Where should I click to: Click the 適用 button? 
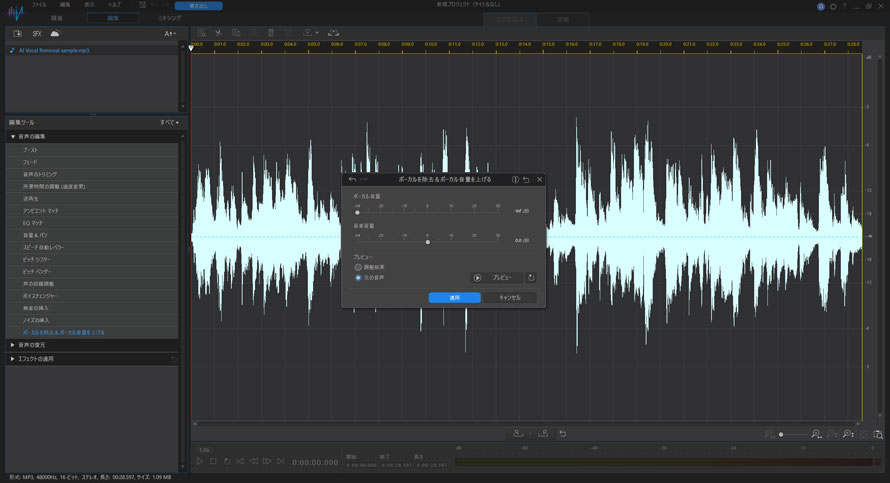click(454, 297)
